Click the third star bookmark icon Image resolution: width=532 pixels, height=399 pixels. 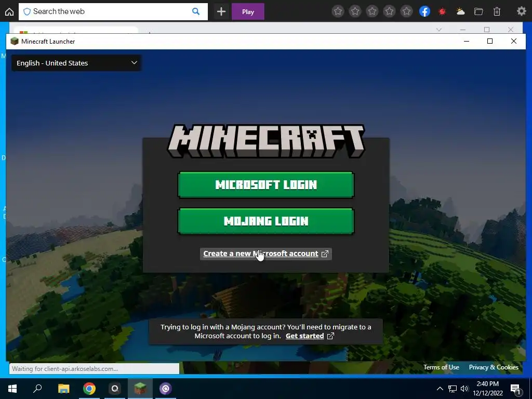coord(372,11)
